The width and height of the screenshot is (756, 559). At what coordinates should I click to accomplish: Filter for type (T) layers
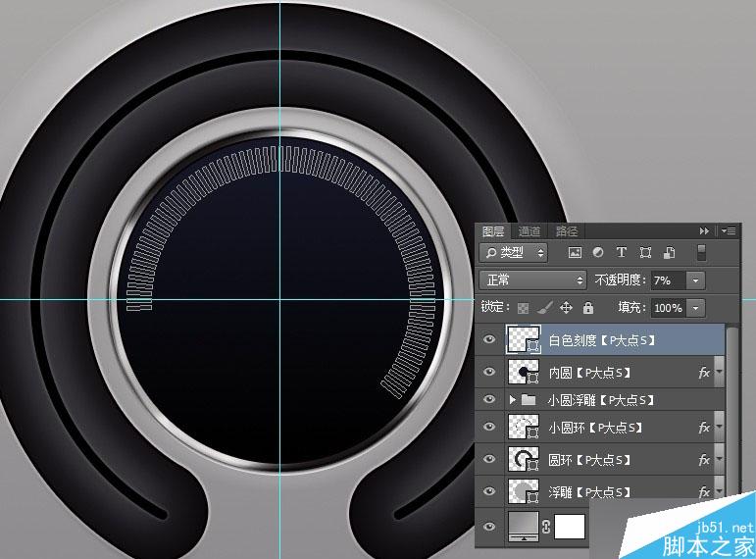point(622,252)
